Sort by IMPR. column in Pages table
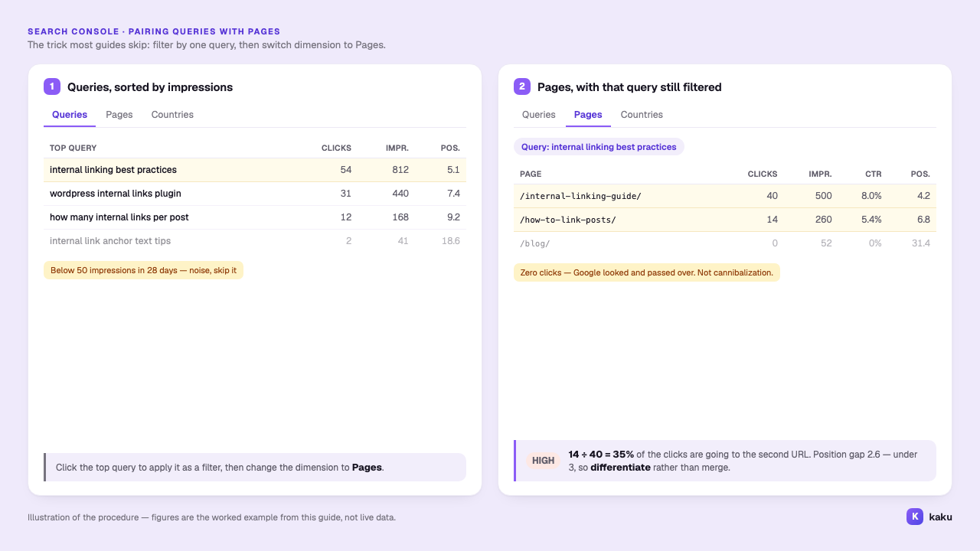This screenshot has width=980, height=551. click(820, 174)
